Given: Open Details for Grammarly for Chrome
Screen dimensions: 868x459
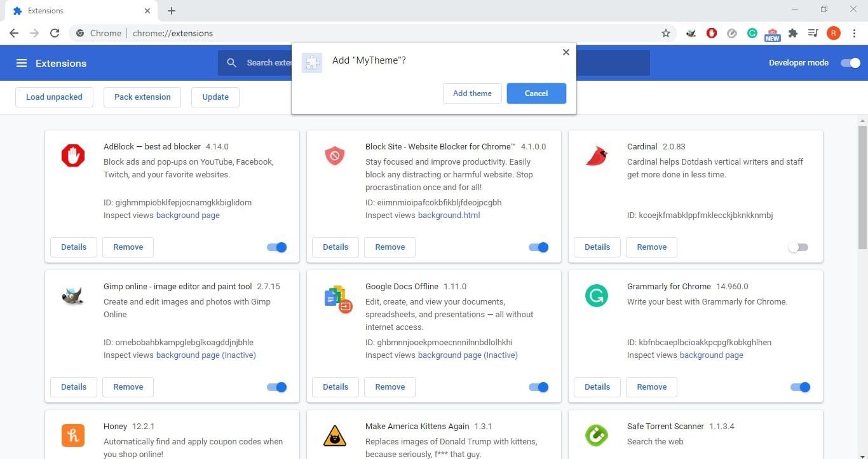Looking at the screenshot, I should point(597,387).
